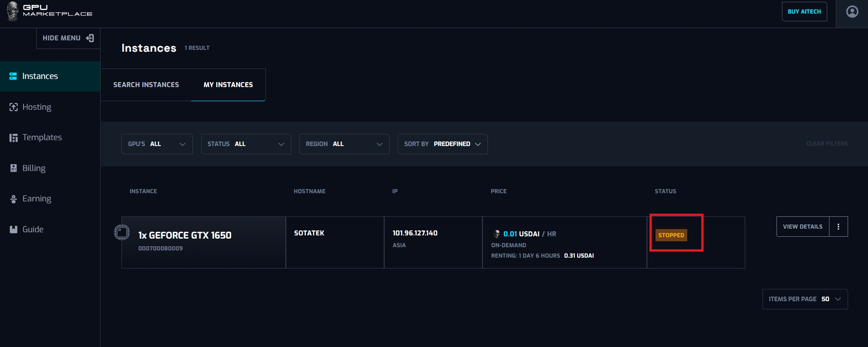
Task: Click the Billing sidebar icon
Action: (x=14, y=168)
